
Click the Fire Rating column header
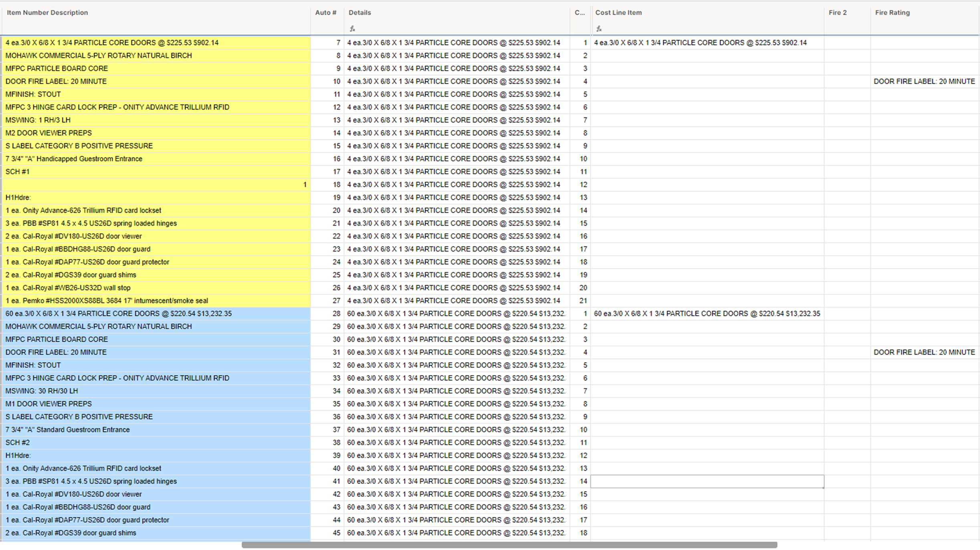coord(893,12)
